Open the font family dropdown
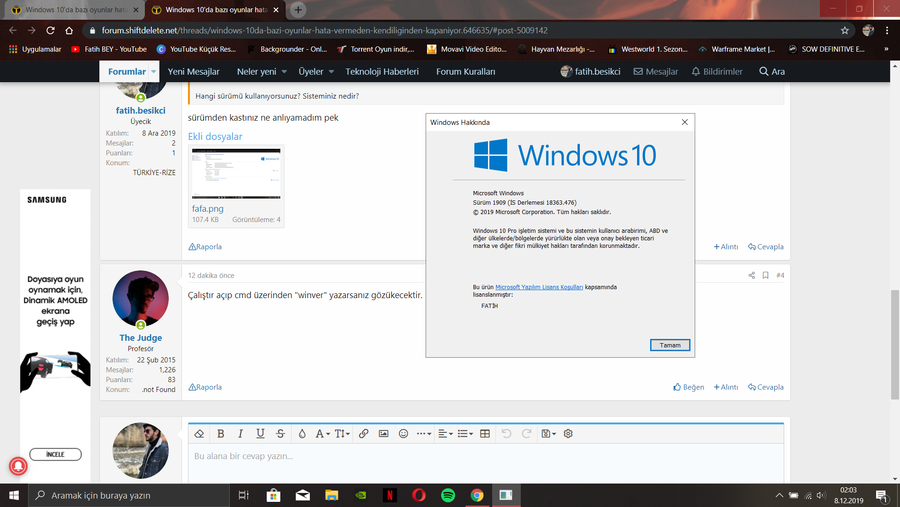Screen dimensions: 900x507 coord(323,434)
